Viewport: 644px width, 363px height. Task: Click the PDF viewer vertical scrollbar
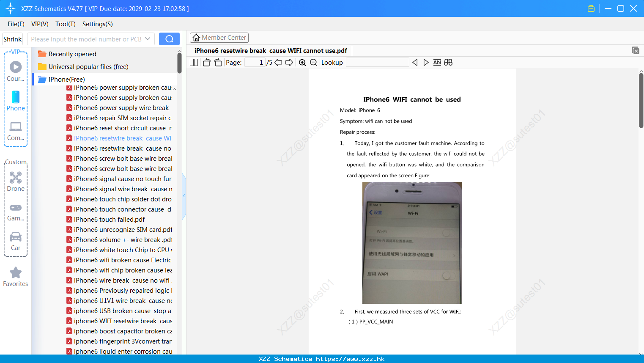[x=641, y=100]
